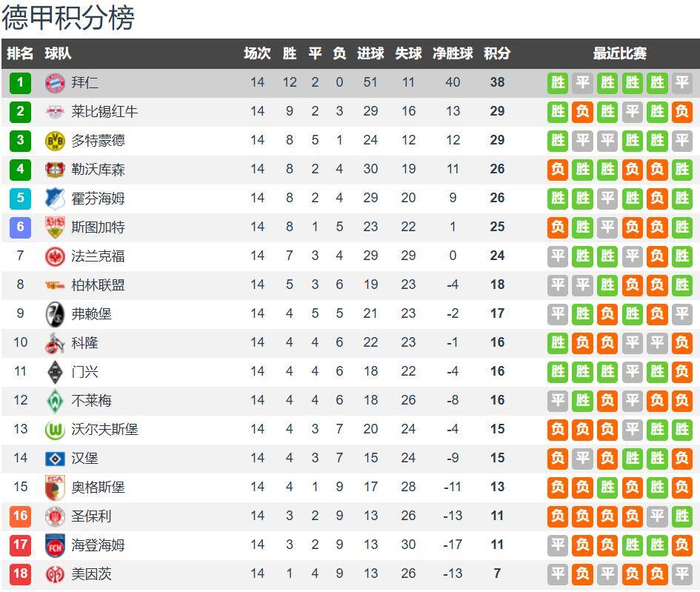700x592 pixels.
Task: Click the Hamburg SV diamond crest
Action: click(55, 458)
